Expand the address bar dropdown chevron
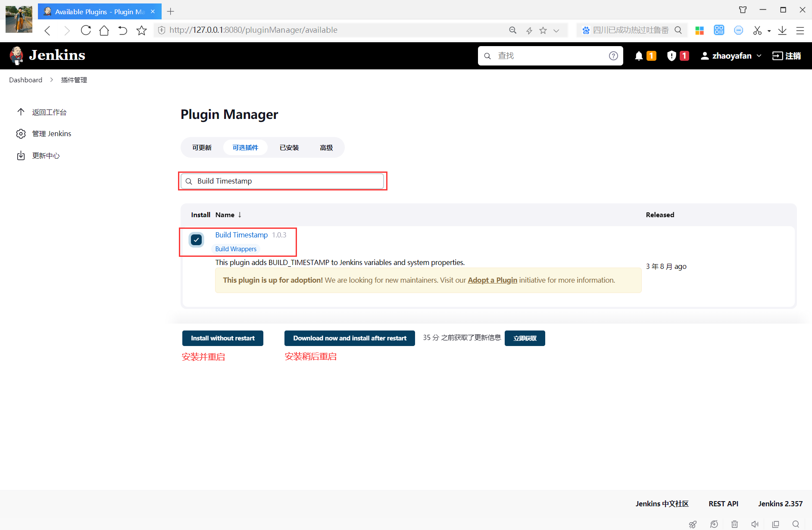 tap(556, 31)
